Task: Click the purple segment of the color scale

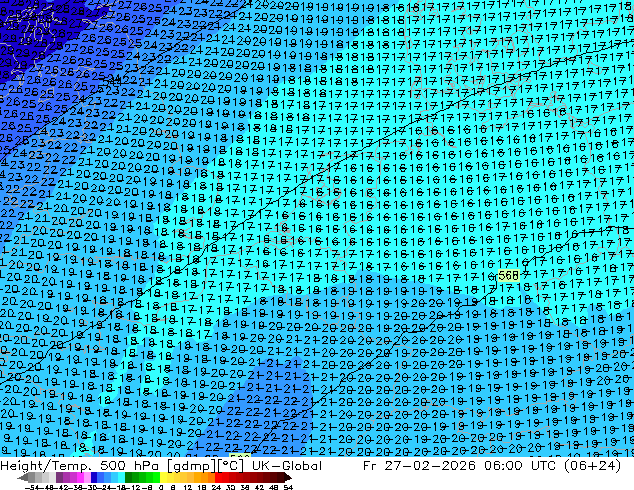Action: click(70, 477)
